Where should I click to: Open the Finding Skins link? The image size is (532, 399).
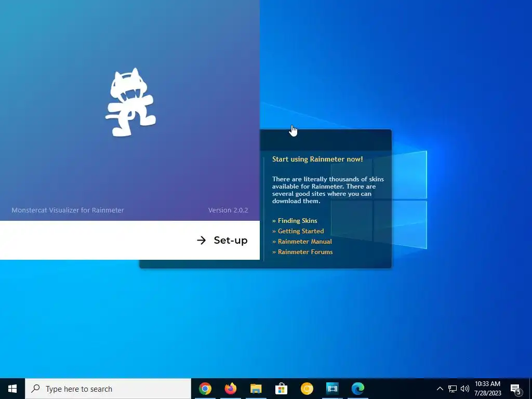[x=298, y=220]
